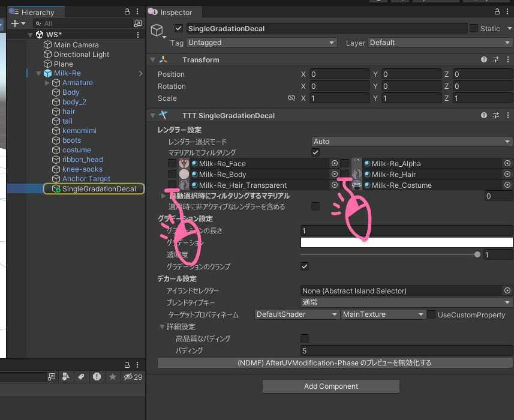Click the white gradient color field
The image size is (514, 420).
pos(406,242)
